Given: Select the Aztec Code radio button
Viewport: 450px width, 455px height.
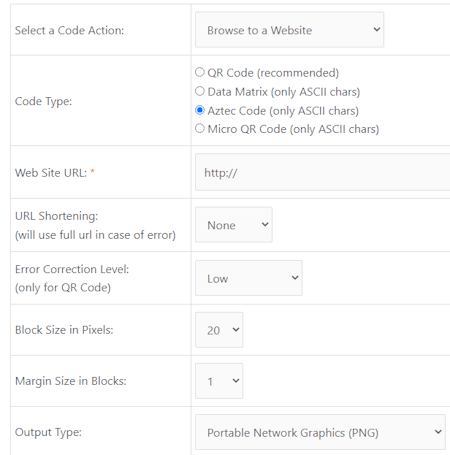Looking at the screenshot, I should [200, 110].
